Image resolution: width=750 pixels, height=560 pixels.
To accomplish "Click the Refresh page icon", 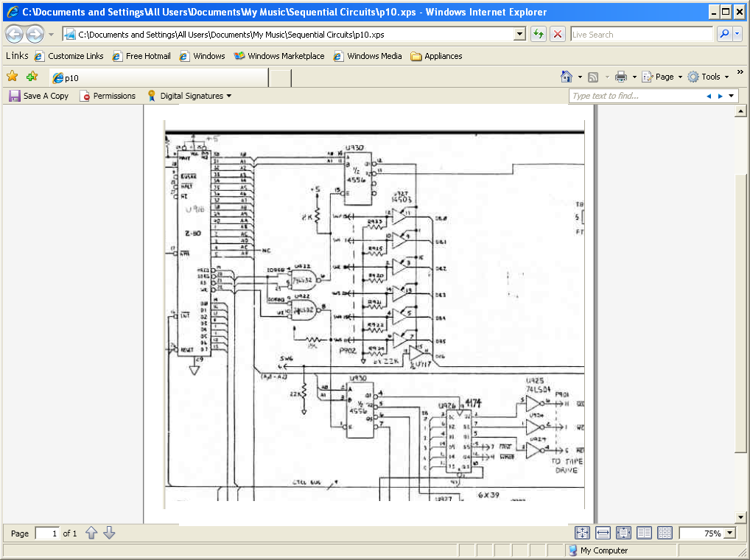I will coord(539,34).
